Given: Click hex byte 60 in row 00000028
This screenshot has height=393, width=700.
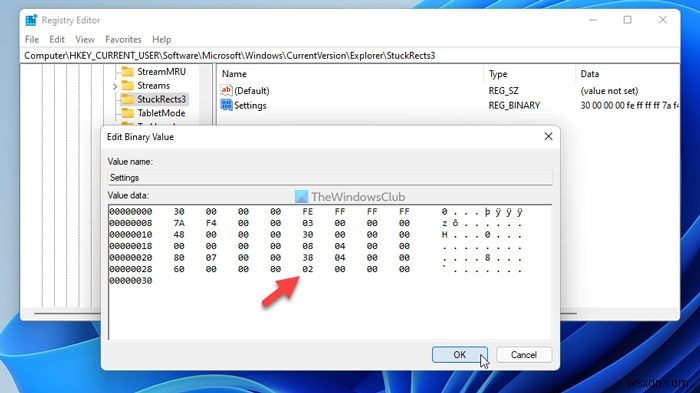Looking at the screenshot, I should (179, 269).
